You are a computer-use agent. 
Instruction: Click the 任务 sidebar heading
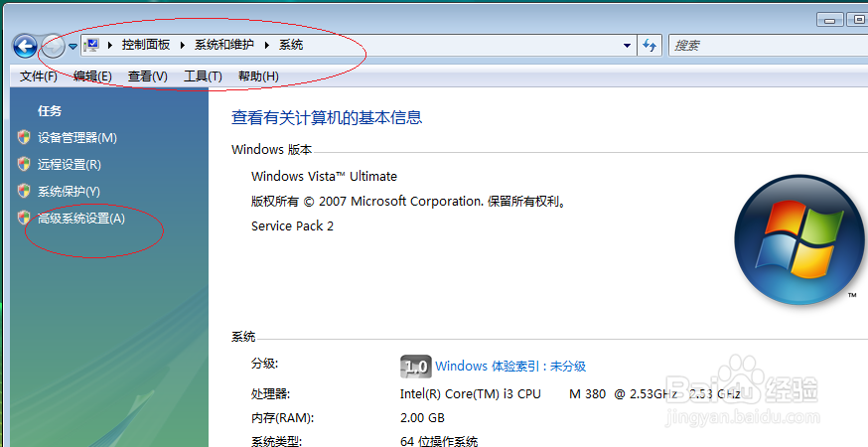click(x=50, y=111)
